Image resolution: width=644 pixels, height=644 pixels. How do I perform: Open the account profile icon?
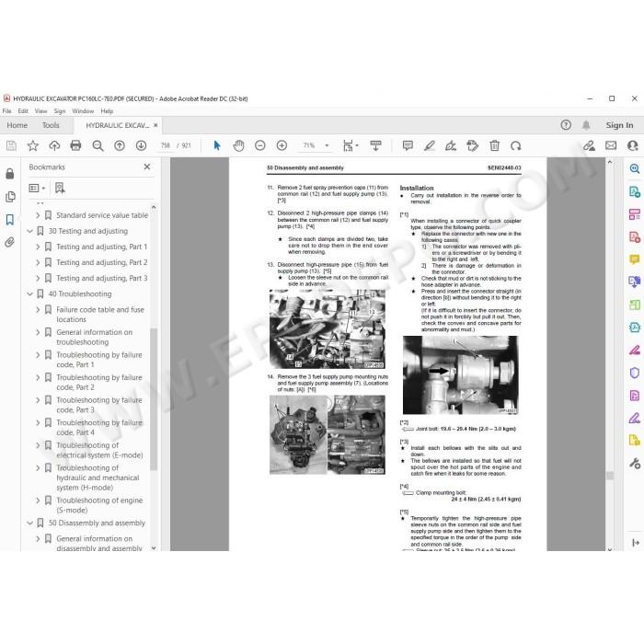pyautogui.click(x=633, y=145)
